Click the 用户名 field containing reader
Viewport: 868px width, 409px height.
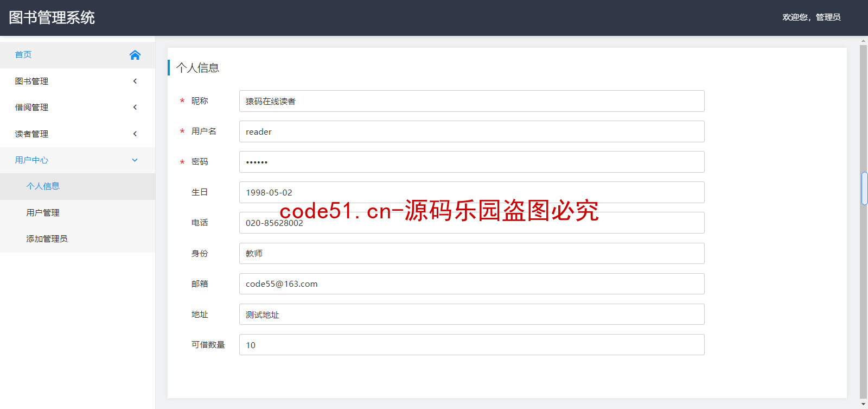pyautogui.click(x=471, y=131)
